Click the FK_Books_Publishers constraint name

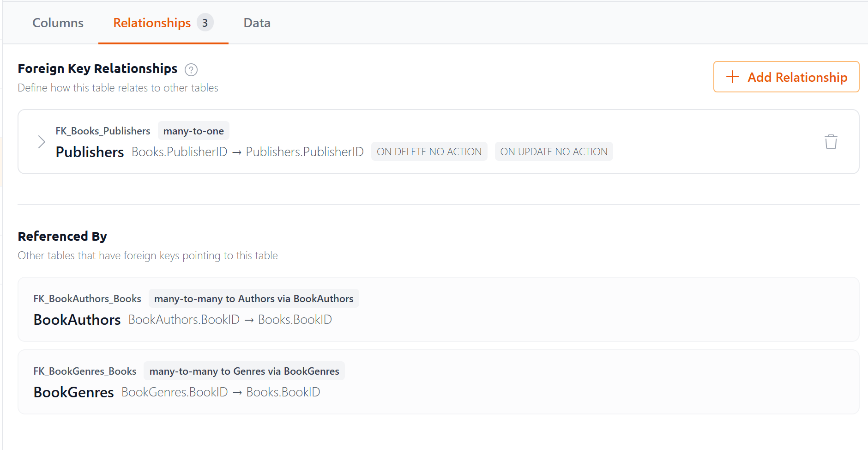[103, 131]
